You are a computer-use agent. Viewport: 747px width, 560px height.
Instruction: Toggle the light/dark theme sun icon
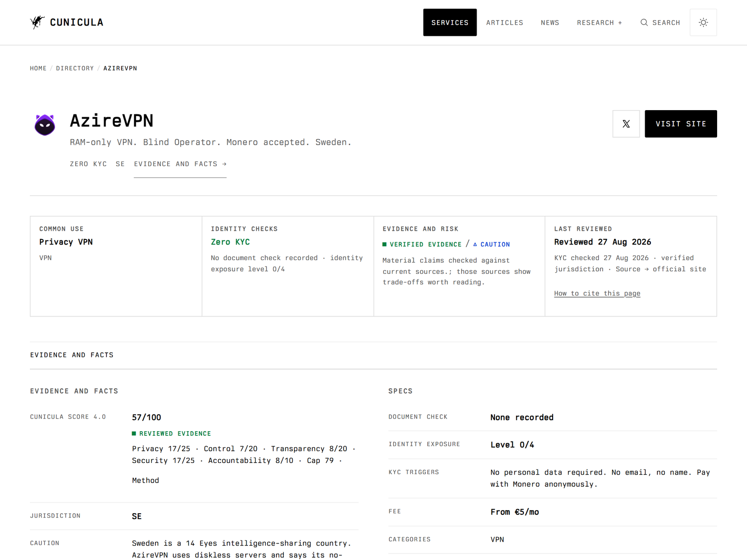tap(703, 22)
